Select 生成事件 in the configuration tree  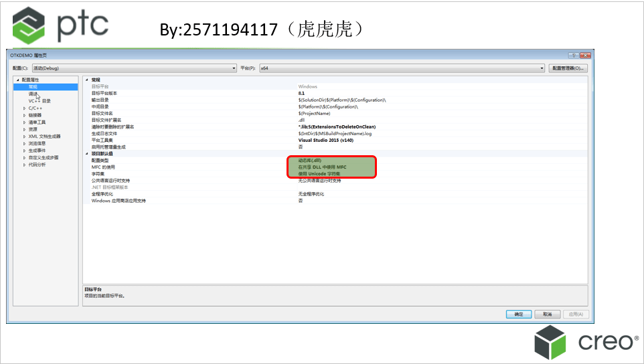click(37, 151)
